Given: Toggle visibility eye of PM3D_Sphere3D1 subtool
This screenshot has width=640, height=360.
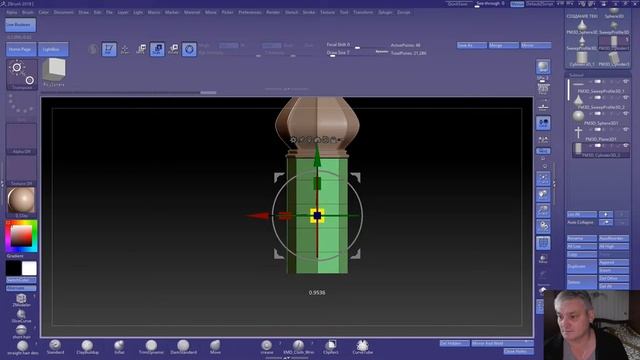Looking at the screenshot, I should 625,113.
